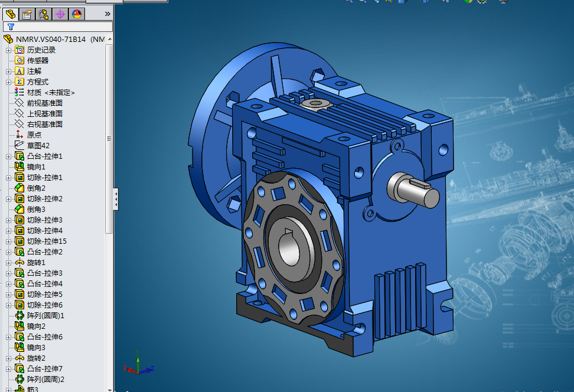The height and width of the screenshot is (392, 574).
Task: Select the 镜向1 mirror feature icon
Action: point(19,166)
